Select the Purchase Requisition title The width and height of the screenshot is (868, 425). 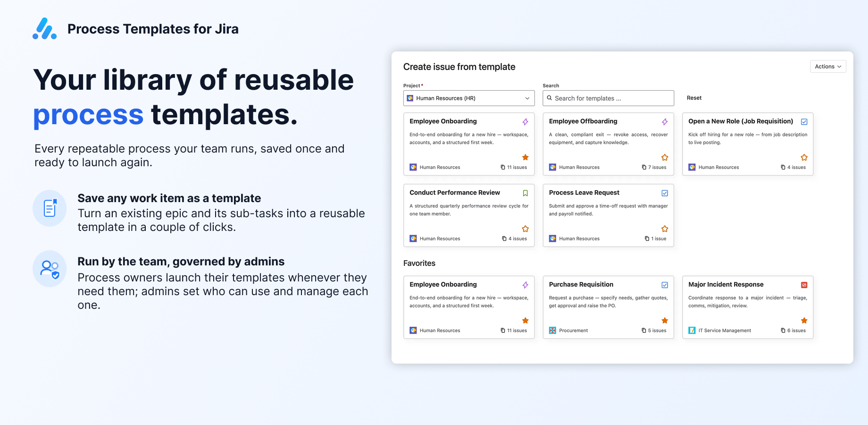click(581, 284)
